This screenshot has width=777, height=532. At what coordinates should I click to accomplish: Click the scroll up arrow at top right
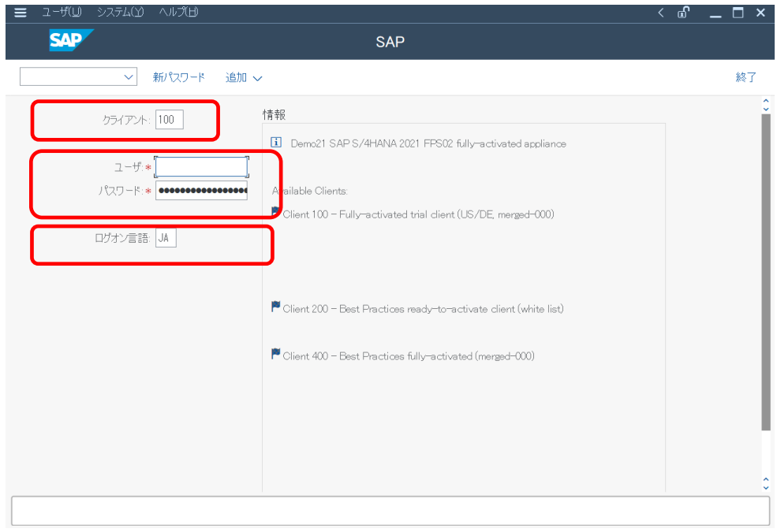pyautogui.click(x=766, y=101)
